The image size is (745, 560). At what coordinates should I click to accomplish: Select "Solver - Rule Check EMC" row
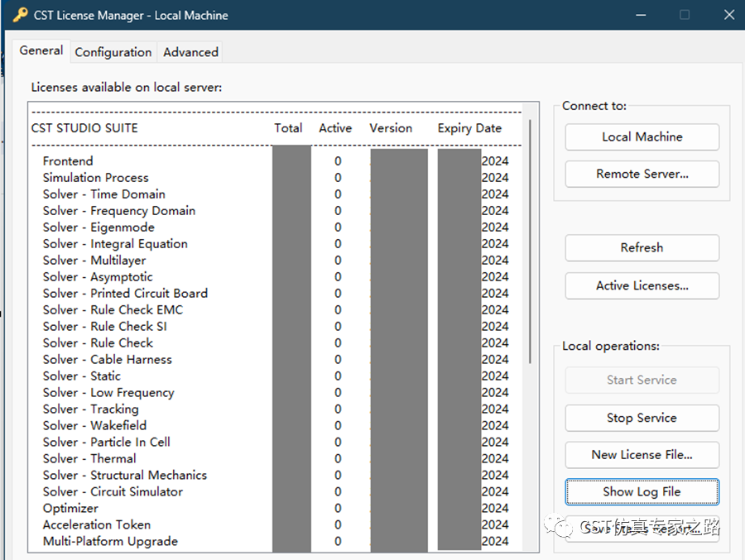[276, 309]
